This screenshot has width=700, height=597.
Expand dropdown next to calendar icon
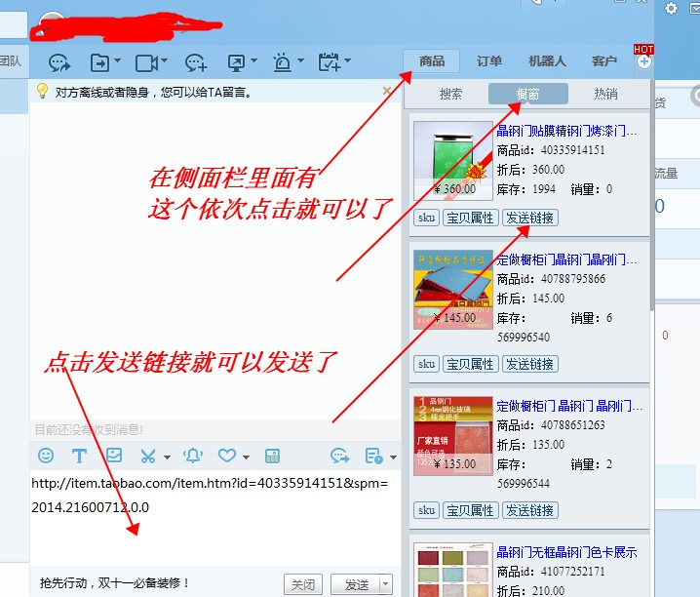tap(347, 60)
